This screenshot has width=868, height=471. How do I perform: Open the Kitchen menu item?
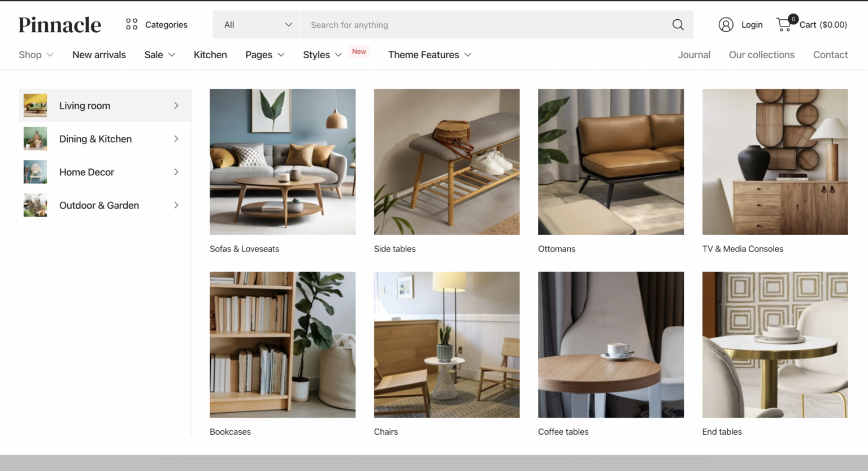(x=210, y=54)
